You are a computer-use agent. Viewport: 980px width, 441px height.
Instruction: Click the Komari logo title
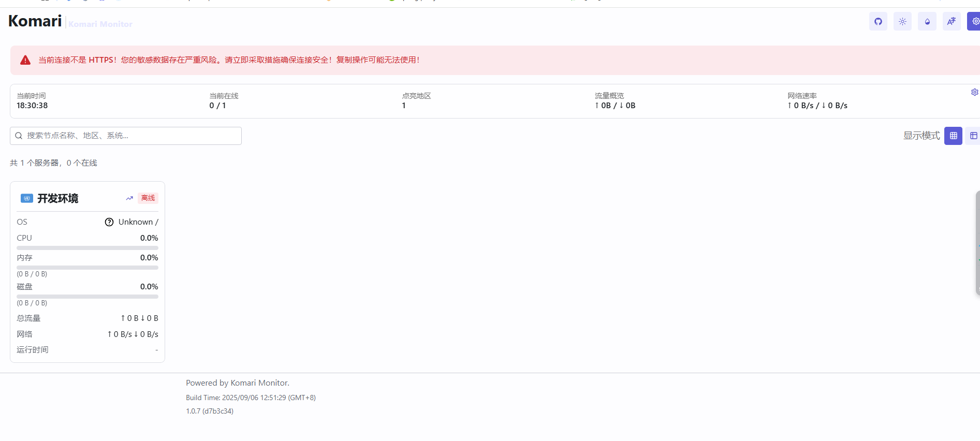(x=35, y=21)
